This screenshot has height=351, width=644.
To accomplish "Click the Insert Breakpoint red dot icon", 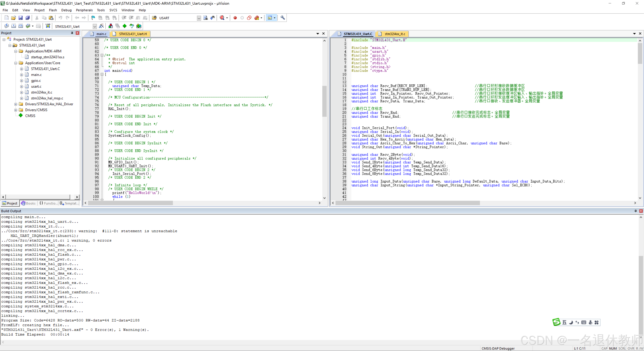I will pyautogui.click(x=235, y=18).
